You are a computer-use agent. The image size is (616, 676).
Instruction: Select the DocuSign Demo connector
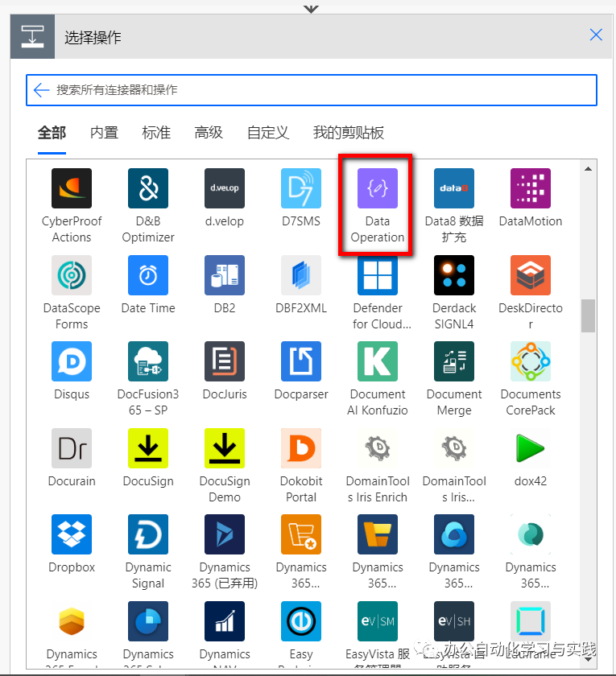[225, 448]
